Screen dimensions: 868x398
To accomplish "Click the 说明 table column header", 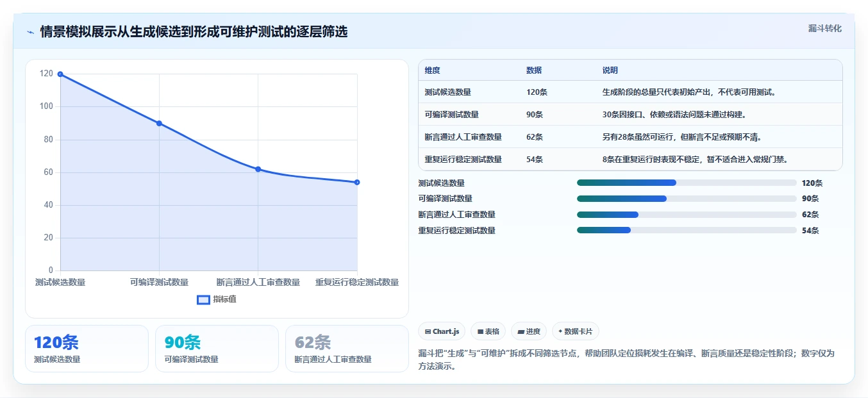I will click(610, 70).
